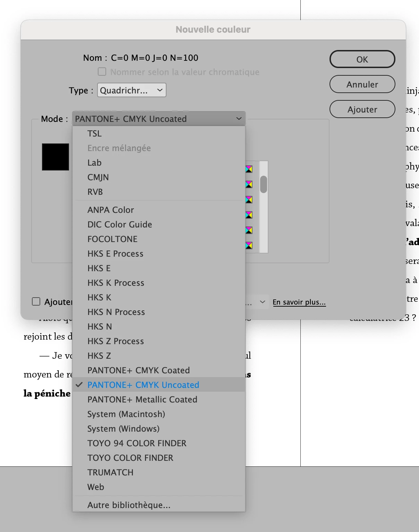Select Web color library

[159, 487]
